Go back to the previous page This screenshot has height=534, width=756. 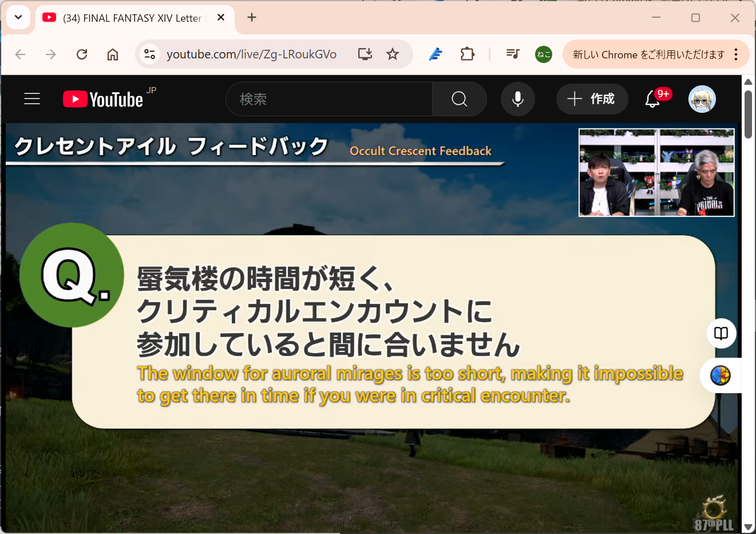pyautogui.click(x=21, y=54)
